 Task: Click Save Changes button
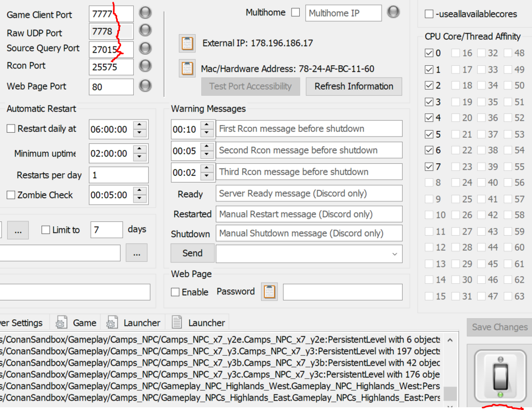(x=499, y=327)
